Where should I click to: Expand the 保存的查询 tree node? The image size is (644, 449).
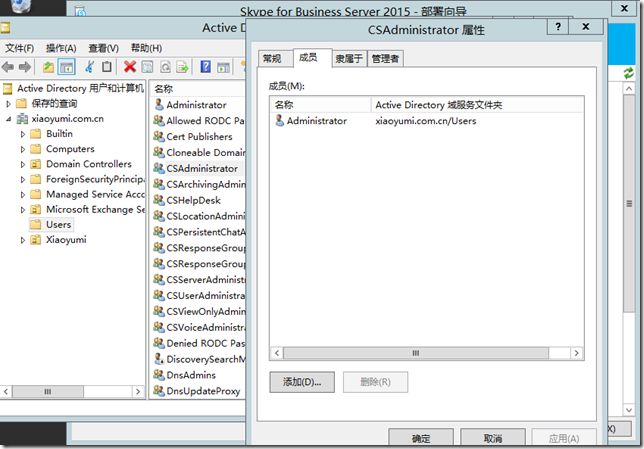(x=8, y=104)
